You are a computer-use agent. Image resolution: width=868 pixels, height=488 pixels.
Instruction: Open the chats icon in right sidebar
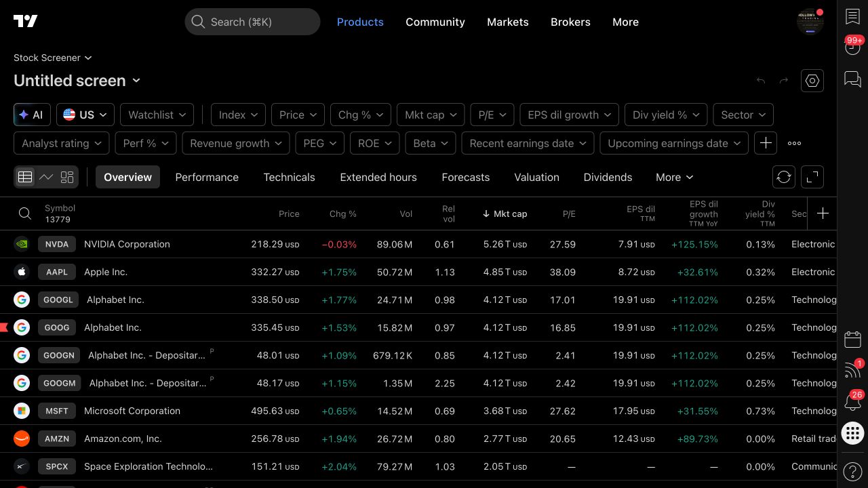(852, 79)
